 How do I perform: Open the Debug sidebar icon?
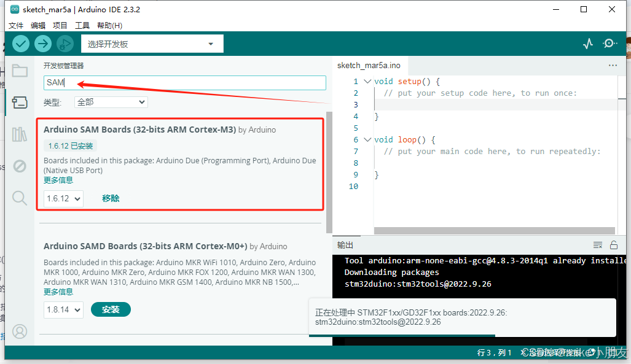[x=20, y=166]
